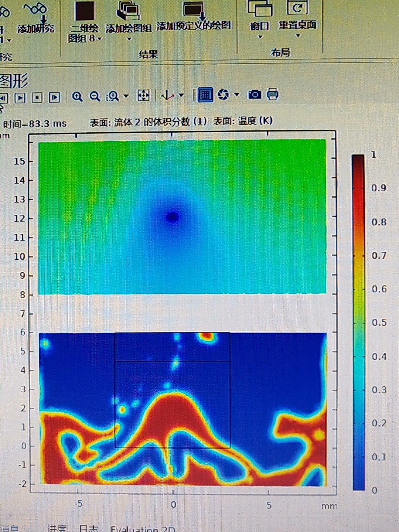Click the color legend bar

click(x=358, y=323)
